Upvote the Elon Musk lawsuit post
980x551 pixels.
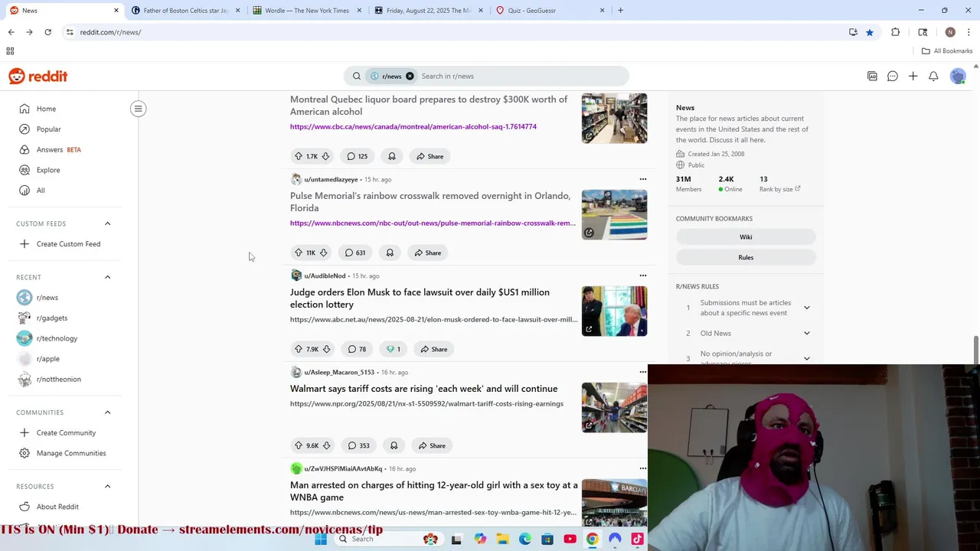coord(299,349)
